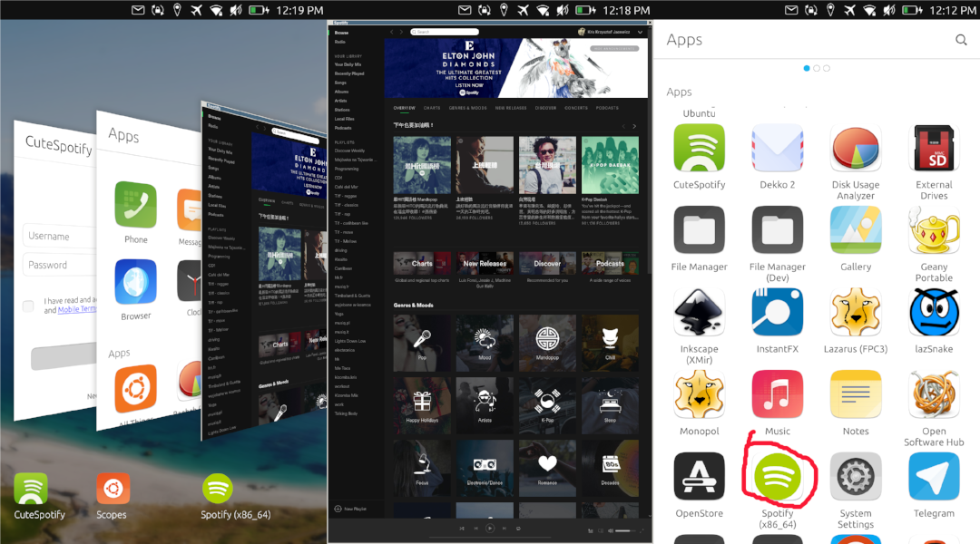Open Spotify (x86_64) app icon
This screenshot has width=980, height=544.
778,477
